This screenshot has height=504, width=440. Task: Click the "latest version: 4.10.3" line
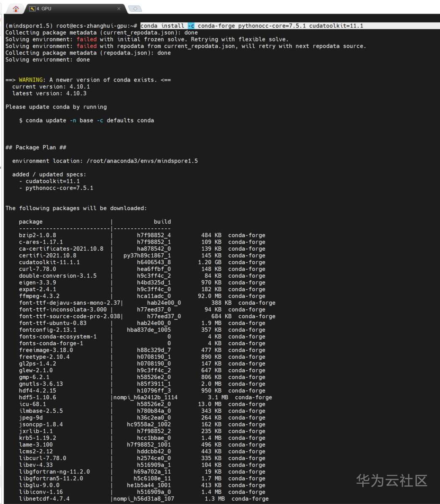click(49, 93)
